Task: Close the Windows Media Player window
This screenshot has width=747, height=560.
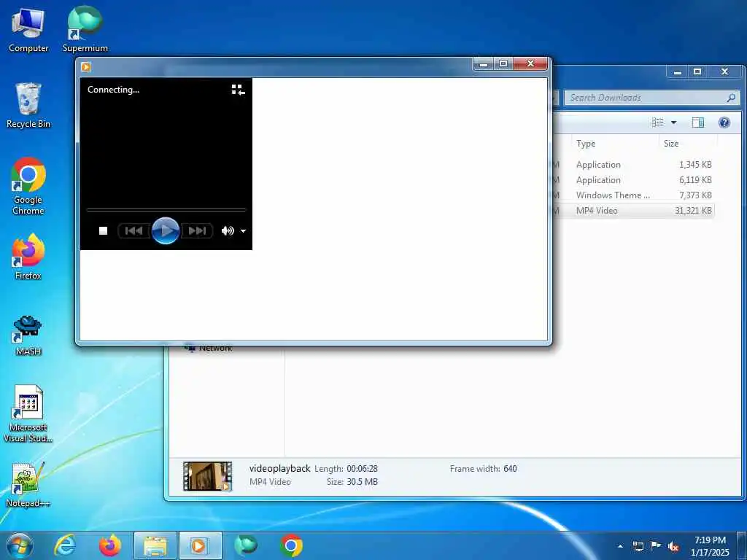Action: click(531, 64)
